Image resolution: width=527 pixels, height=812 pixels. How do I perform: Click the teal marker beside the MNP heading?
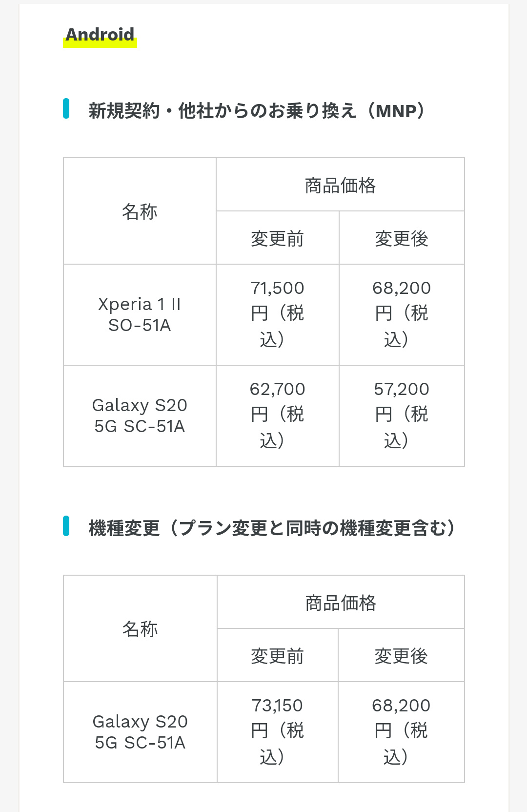click(x=66, y=108)
